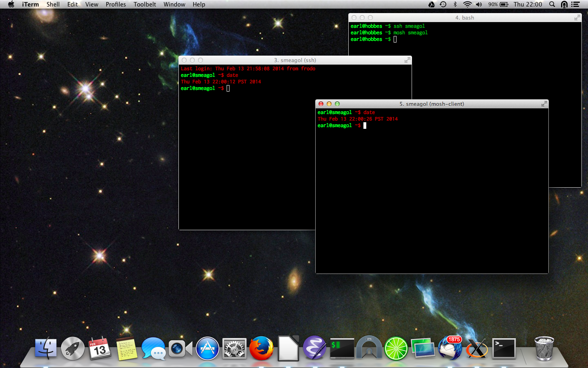Click 'Thu Feb 13 22:00:26 PST 2014' output

pyautogui.click(x=358, y=119)
